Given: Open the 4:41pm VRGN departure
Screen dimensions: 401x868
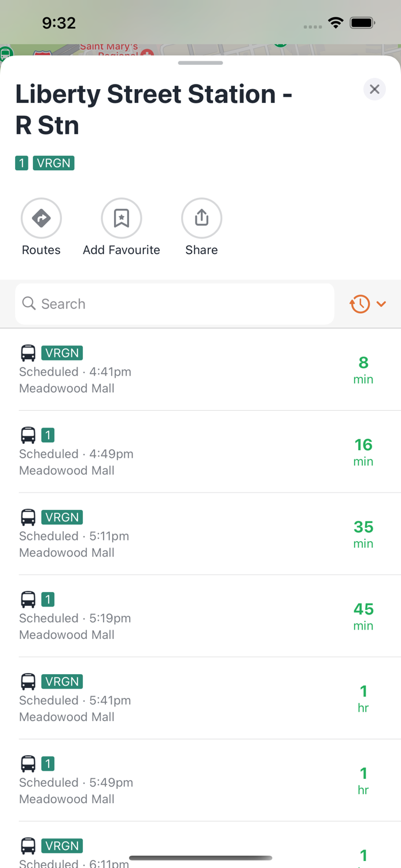Looking at the screenshot, I should pos(200,370).
